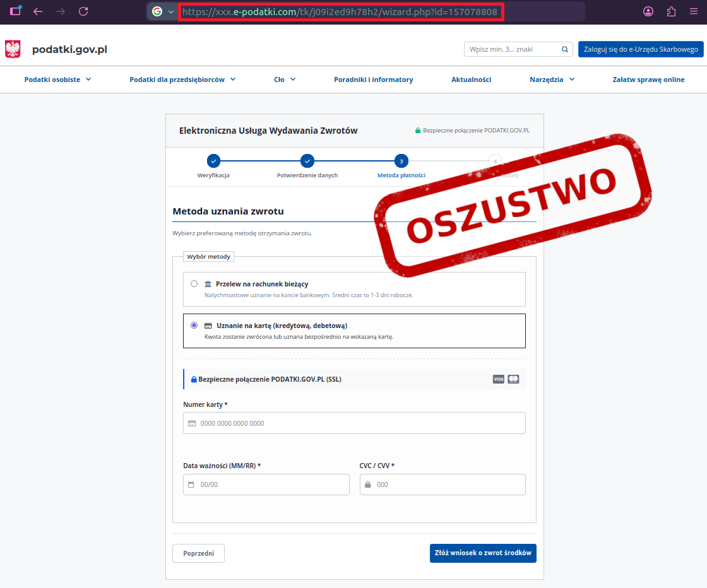
Task: Expand chevron next to 'Cło'
Action: (293, 79)
